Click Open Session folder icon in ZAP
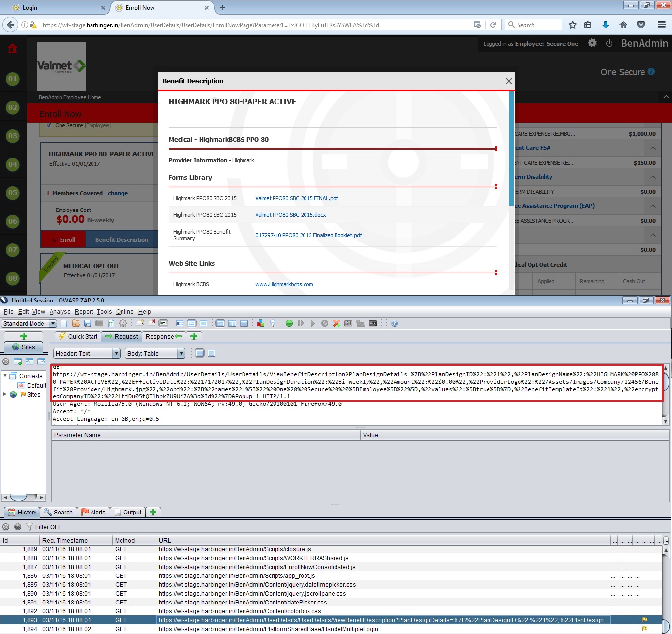The height and width of the screenshot is (634, 672). tap(76, 323)
